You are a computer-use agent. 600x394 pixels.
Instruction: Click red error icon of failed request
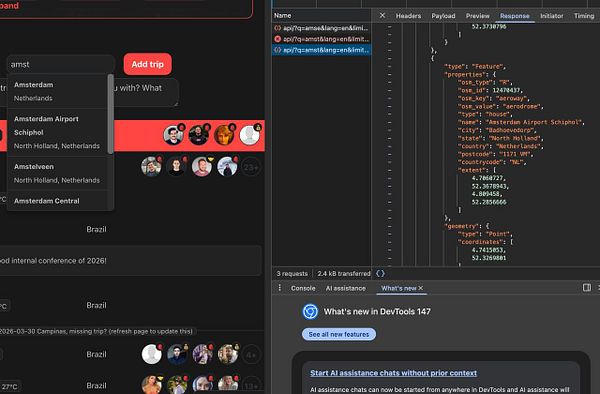point(277,39)
